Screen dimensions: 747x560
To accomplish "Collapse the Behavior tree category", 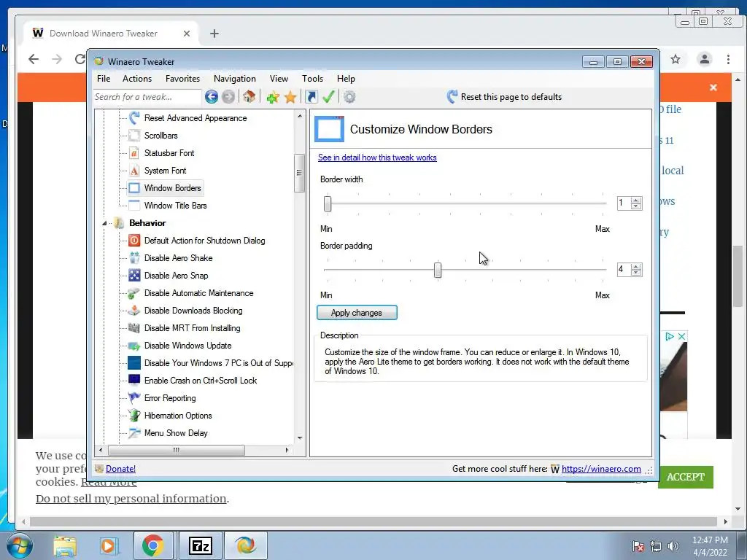I will coord(104,223).
